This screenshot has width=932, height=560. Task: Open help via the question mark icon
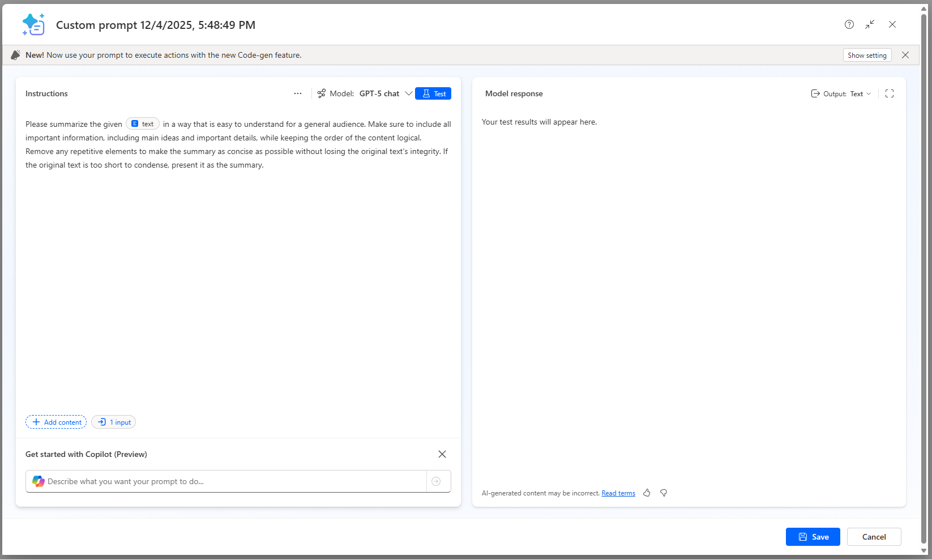849,24
